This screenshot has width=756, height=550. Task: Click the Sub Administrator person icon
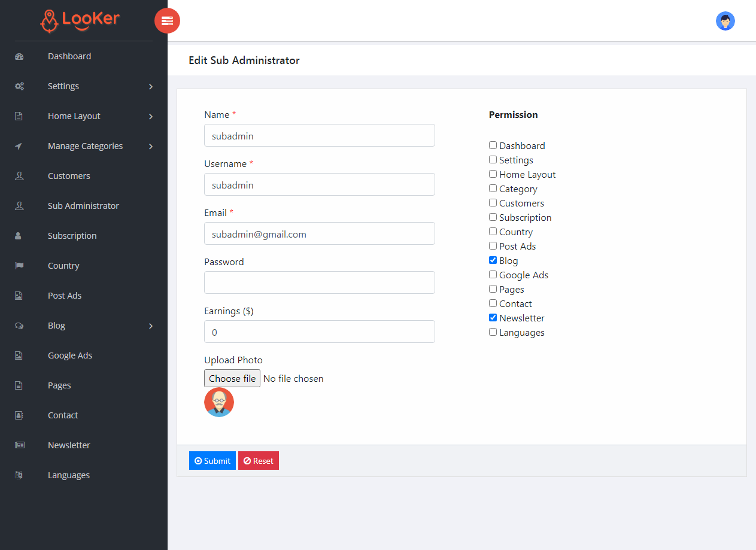[x=19, y=206]
